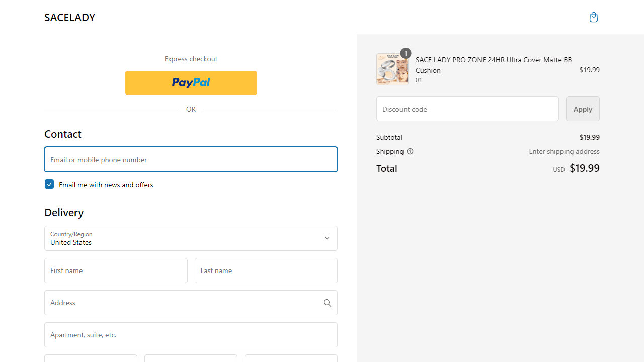The width and height of the screenshot is (644, 362).
Task: Click the SACE LADY PRO ZONE product name
Action: (x=494, y=65)
